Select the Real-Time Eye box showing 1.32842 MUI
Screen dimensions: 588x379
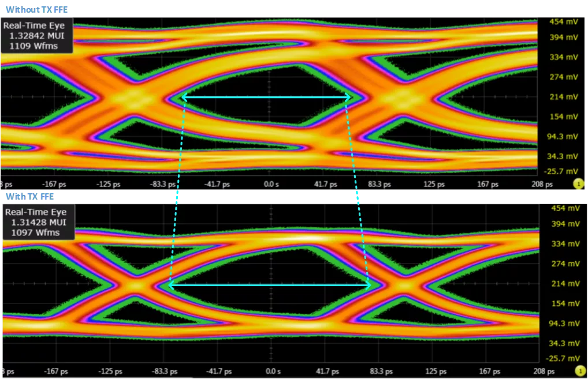coord(36,36)
